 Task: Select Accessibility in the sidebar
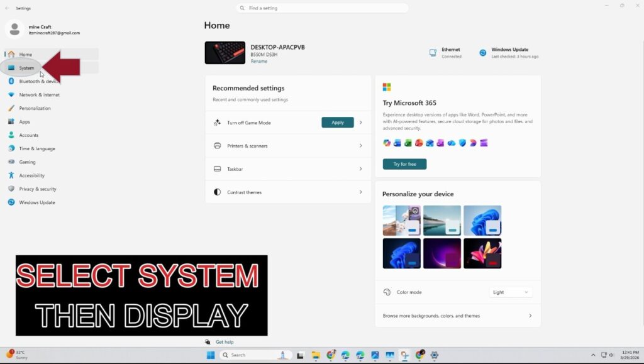pos(31,175)
